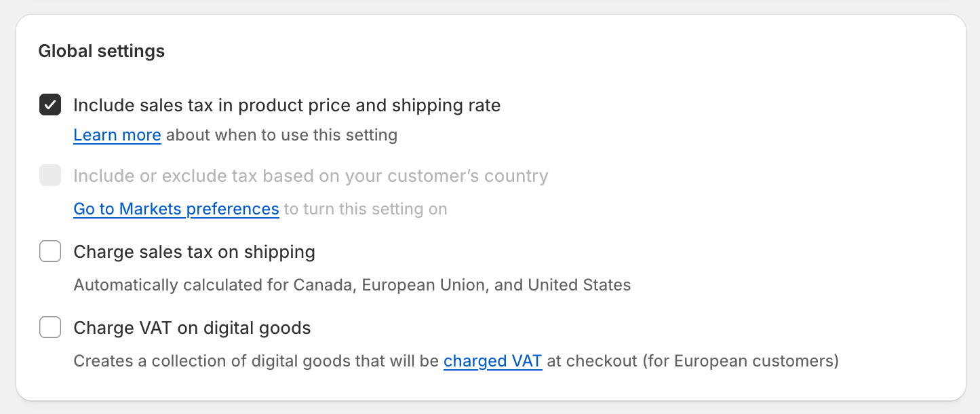Image resolution: width=980 pixels, height=414 pixels.
Task: Click the disabled customer country checkbox
Action: (50, 175)
